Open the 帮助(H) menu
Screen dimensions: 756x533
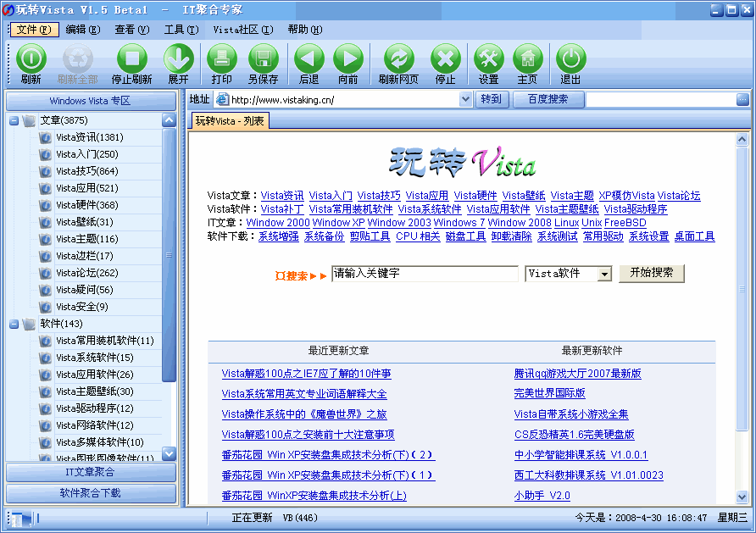[x=305, y=30]
